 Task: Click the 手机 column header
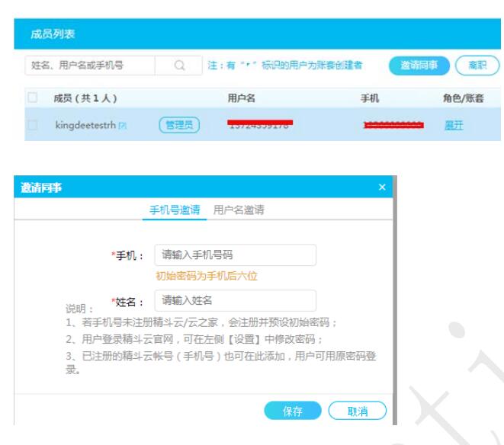370,98
